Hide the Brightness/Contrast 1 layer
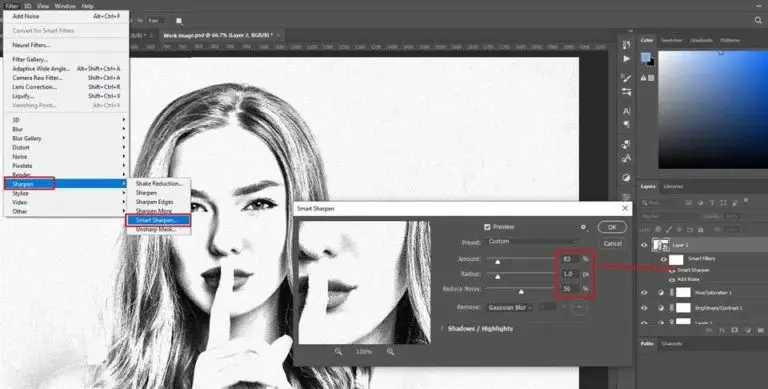Viewport: 768px width, 389px height. (644, 308)
